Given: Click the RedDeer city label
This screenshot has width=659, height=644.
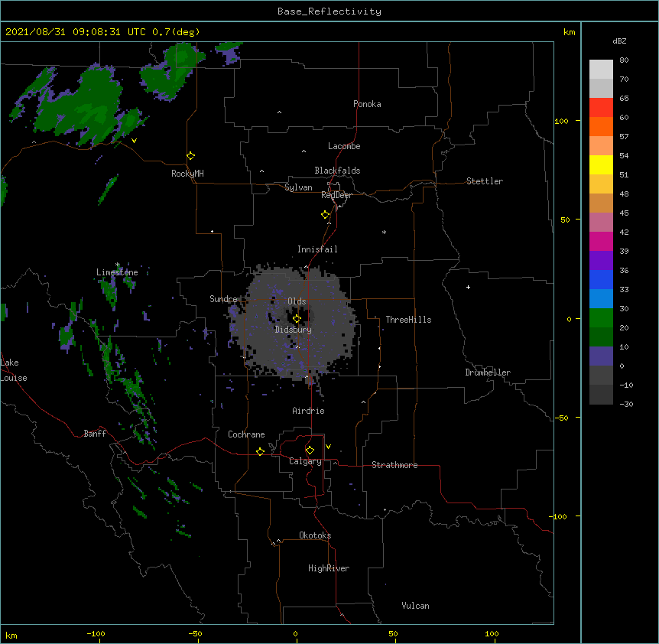Looking at the screenshot, I should coord(336,195).
